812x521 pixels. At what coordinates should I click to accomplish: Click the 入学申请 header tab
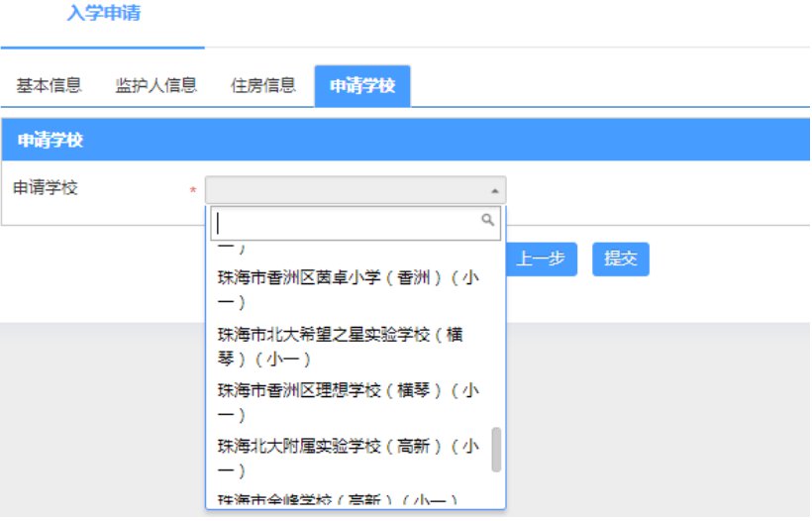click(103, 15)
